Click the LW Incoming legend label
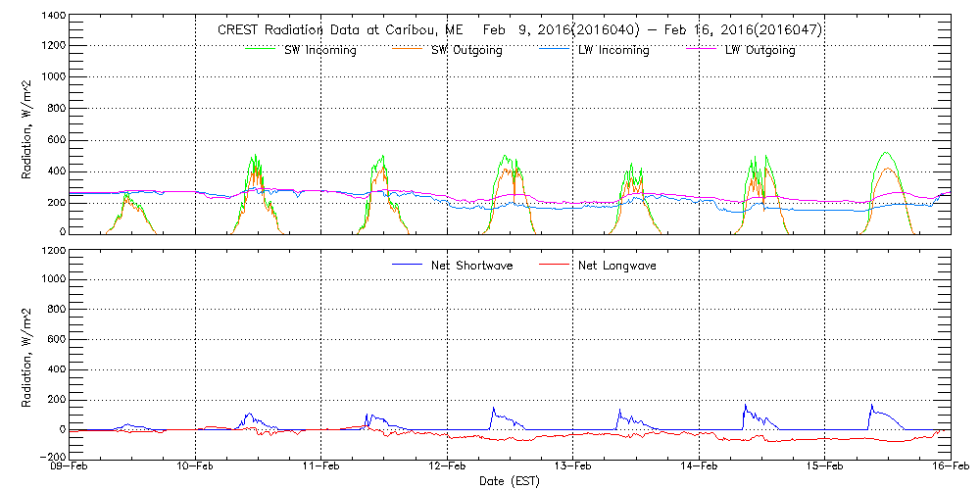The width and height of the screenshot is (980, 490). click(x=612, y=51)
